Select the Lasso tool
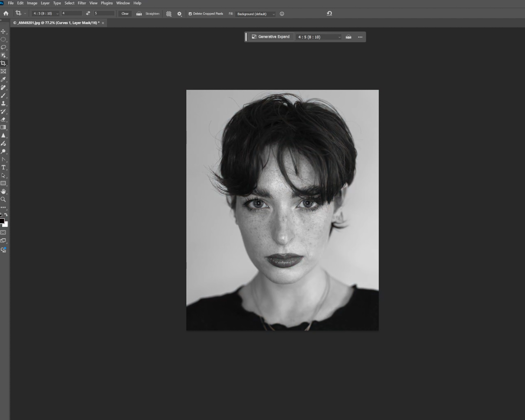The image size is (525, 420). click(3, 48)
